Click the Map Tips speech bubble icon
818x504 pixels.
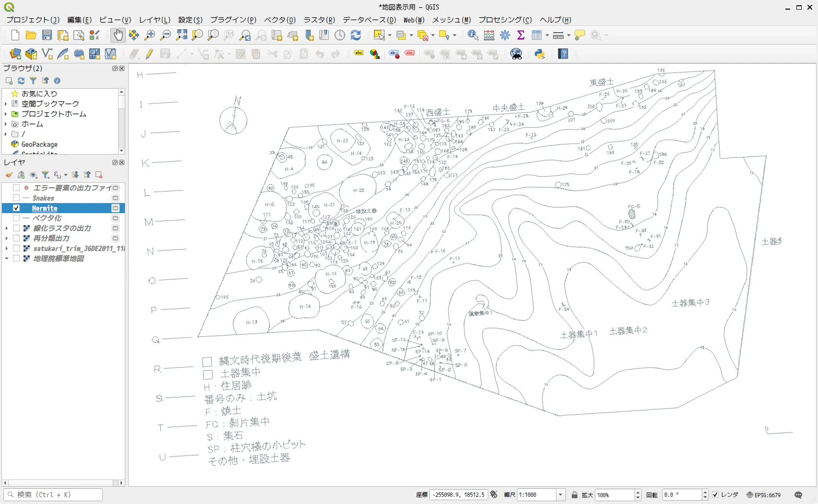580,35
